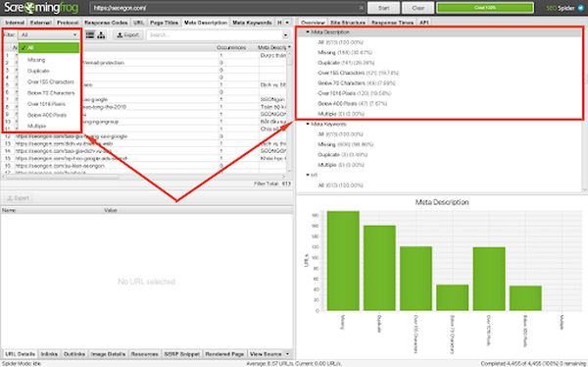Open the Meta Keywords tab
Image resolution: width=588 pixels, height=367 pixels.
pos(252,23)
